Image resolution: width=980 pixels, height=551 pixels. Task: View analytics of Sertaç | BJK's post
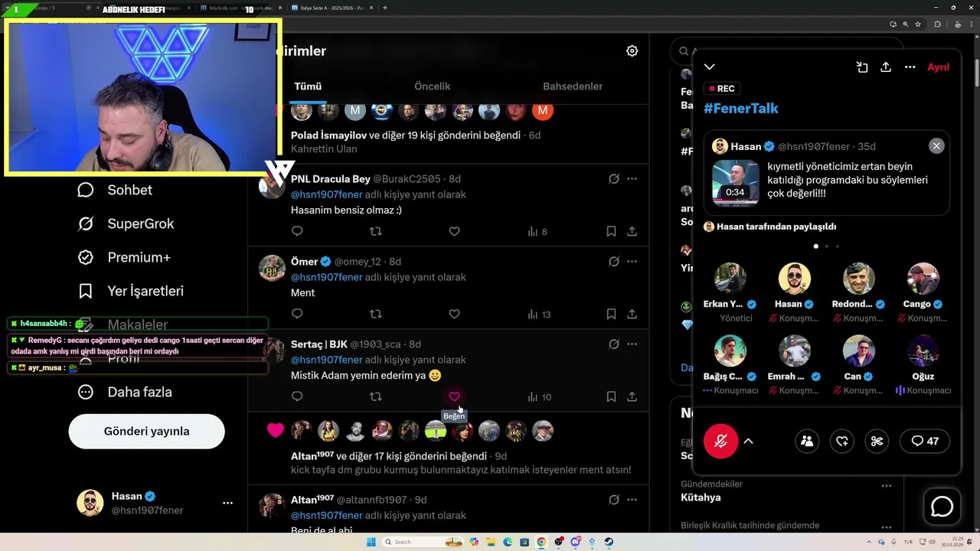click(x=539, y=396)
